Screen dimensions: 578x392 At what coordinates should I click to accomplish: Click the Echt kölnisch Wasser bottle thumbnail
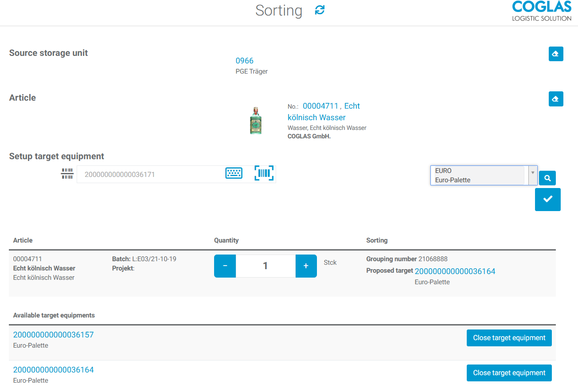click(x=256, y=120)
